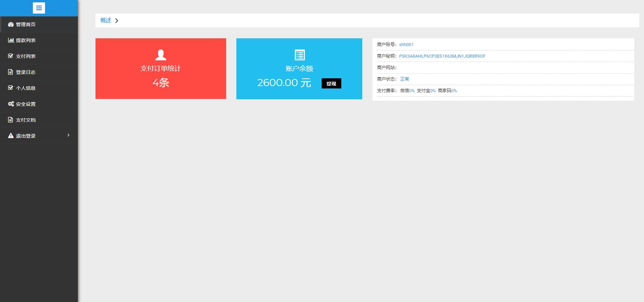The width and height of the screenshot is (644, 302).
Task: Click the merchant secret key text
Action: (x=442, y=56)
